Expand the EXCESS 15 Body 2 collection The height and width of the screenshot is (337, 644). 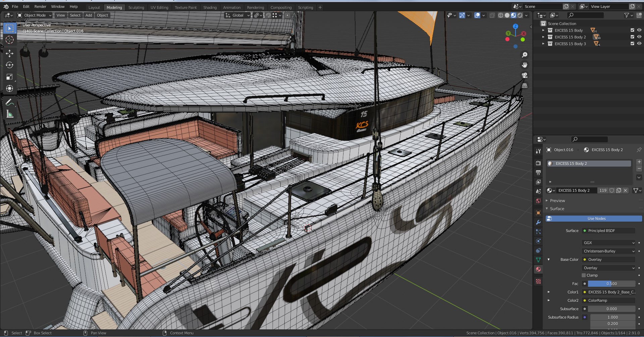click(x=543, y=37)
